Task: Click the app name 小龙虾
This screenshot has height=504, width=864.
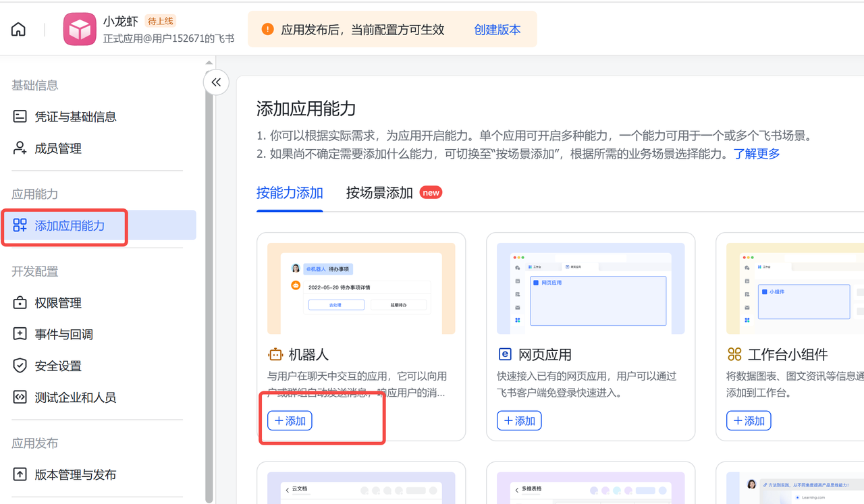Action: pos(121,22)
